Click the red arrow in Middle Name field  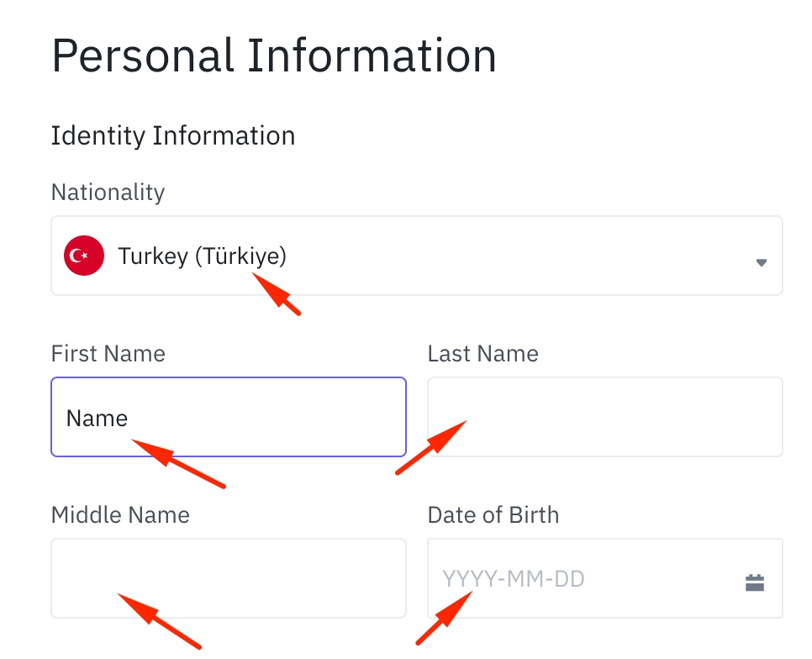(160, 620)
